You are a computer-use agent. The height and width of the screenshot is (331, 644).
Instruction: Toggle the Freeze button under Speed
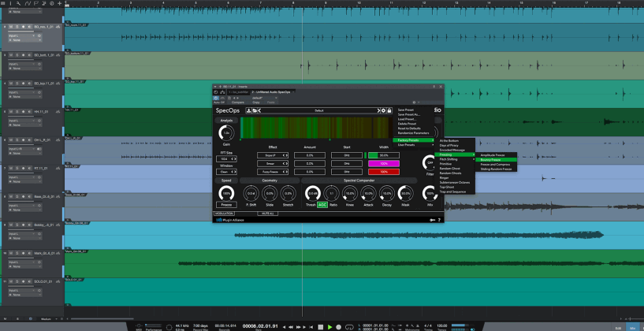226,204
